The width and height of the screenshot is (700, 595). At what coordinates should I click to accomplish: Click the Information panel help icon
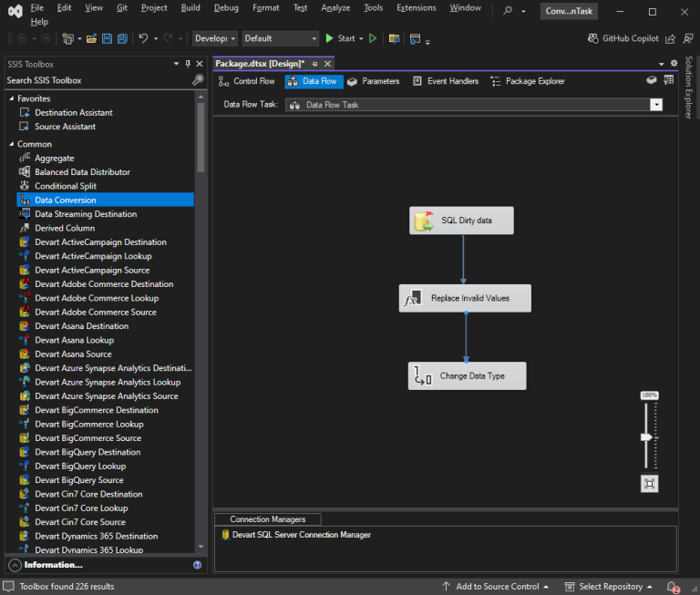197,565
